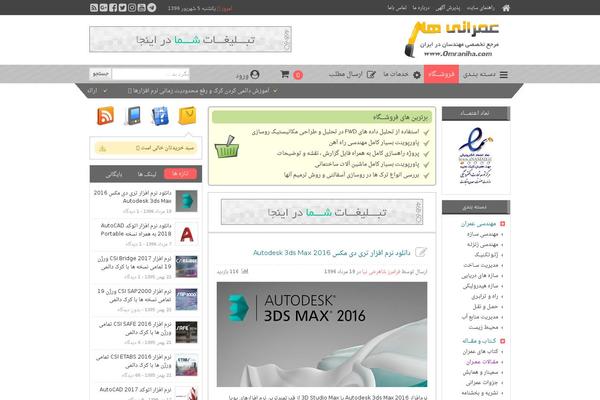
Task: Open the CSI ETABS 2016 sidebar post
Action: click(134, 361)
